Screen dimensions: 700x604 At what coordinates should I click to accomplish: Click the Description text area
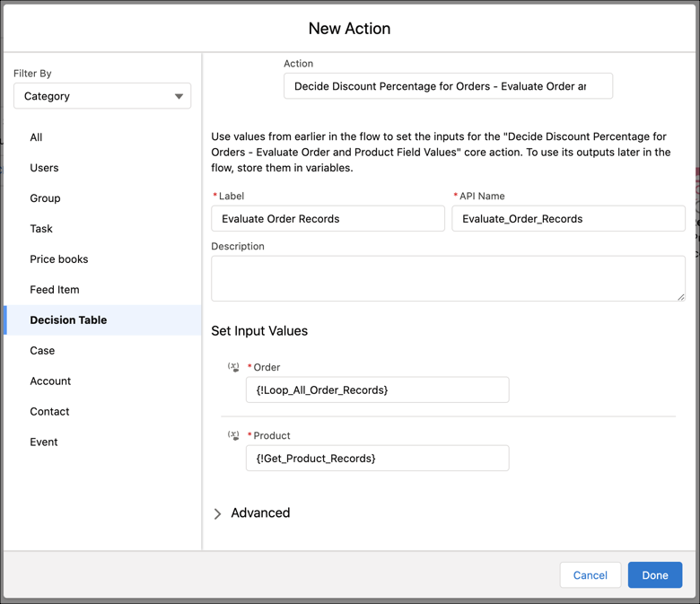click(x=448, y=278)
